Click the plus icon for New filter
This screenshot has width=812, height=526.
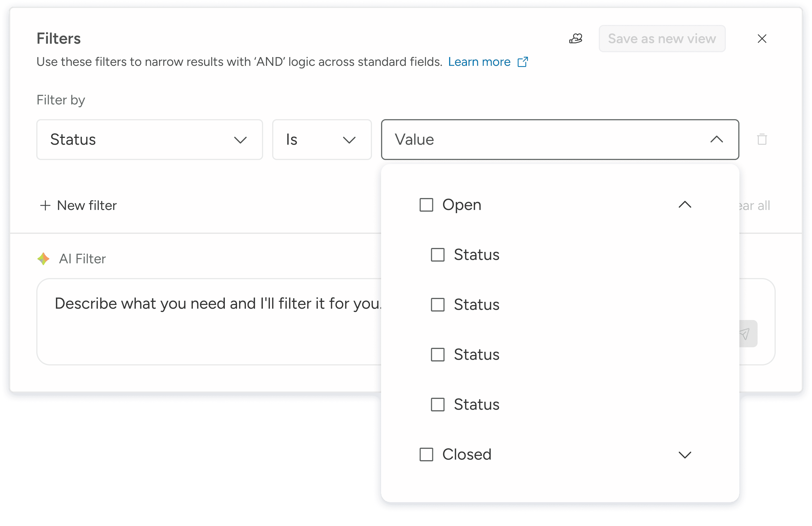click(x=45, y=205)
